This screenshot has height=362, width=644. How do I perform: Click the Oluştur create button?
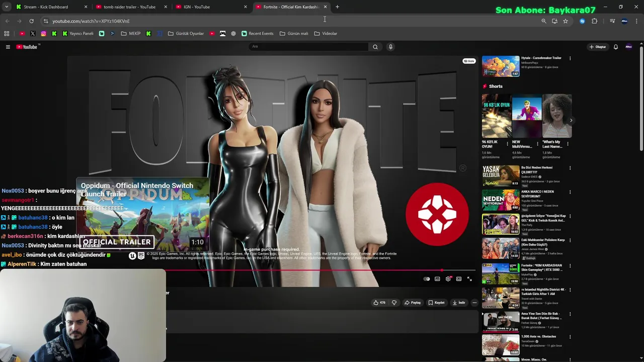[x=598, y=47]
